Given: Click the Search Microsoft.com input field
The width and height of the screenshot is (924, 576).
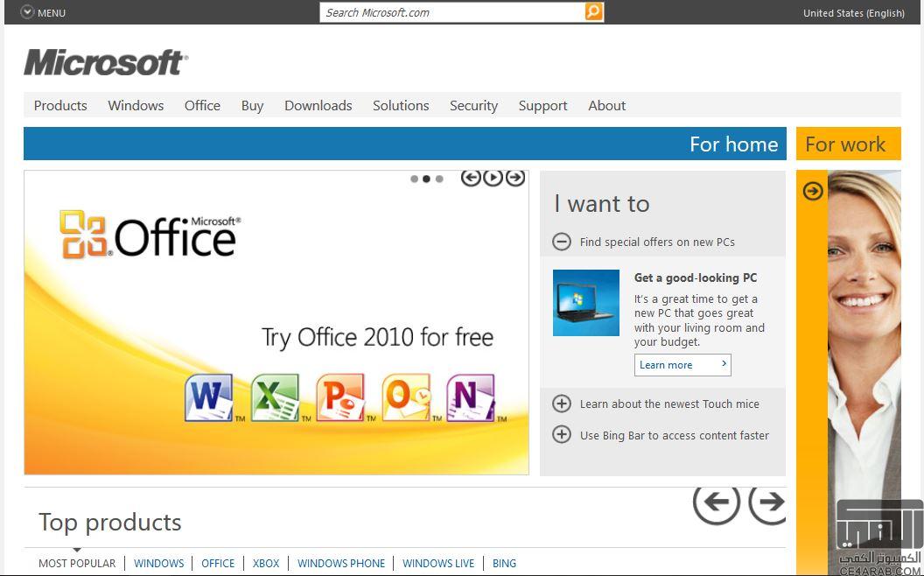Looking at the screenshot, I should point(452,12).
